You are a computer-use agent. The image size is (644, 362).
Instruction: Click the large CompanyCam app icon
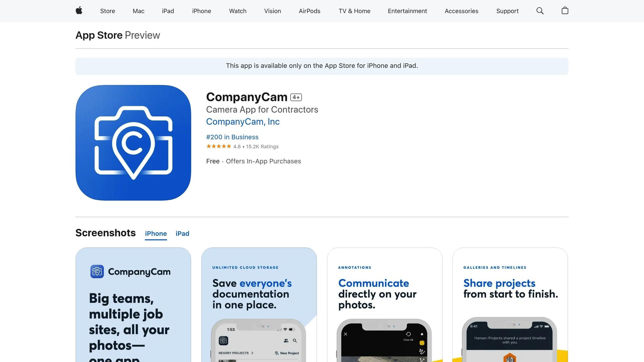click(x=133, y=143)
